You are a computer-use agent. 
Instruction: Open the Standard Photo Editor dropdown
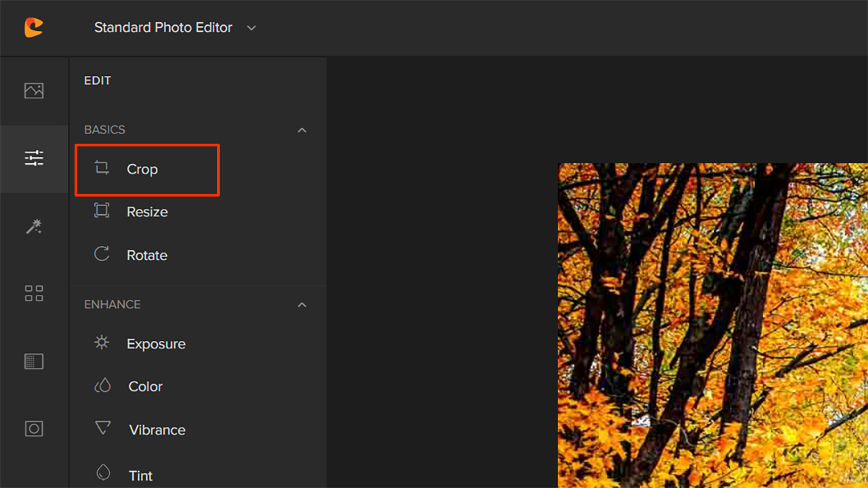[x=175, y=28]
